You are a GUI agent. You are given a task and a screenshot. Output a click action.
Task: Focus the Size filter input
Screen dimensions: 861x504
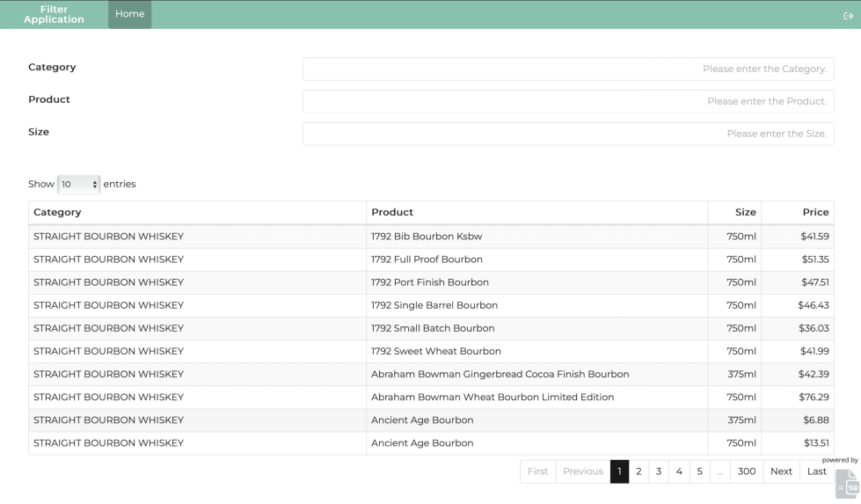(568, 134)
